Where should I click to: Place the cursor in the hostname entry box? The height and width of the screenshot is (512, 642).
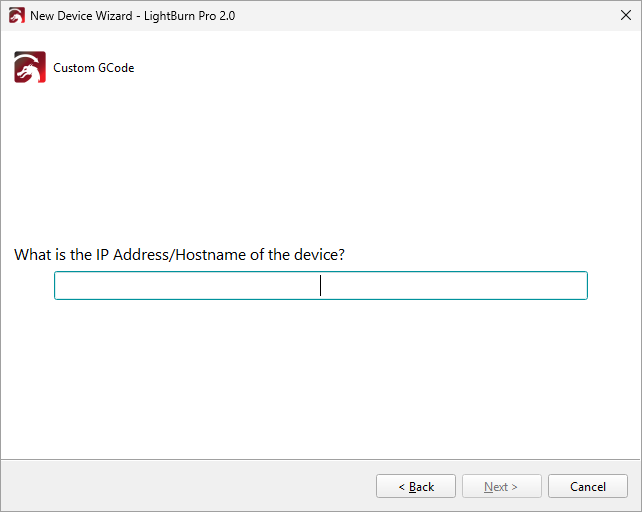[x=320, y=286]
